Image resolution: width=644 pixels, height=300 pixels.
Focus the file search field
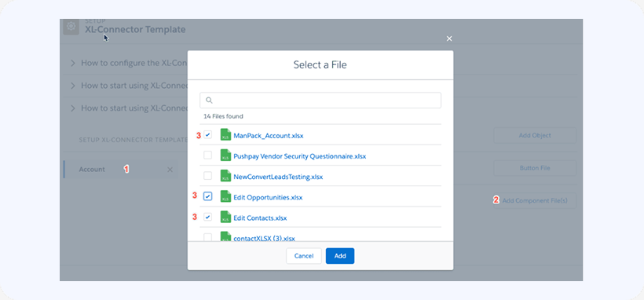(320, 101)
